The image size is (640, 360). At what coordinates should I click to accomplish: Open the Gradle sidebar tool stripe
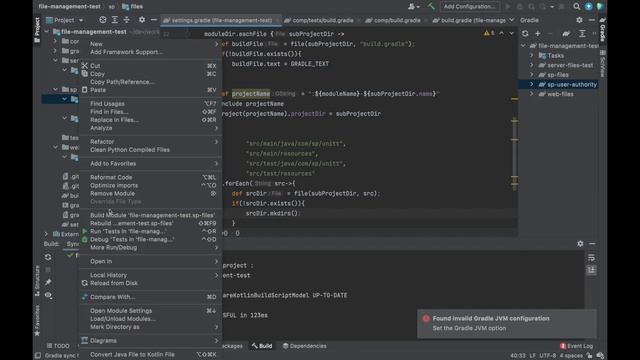pyautogui.click(x=602, y=29)
